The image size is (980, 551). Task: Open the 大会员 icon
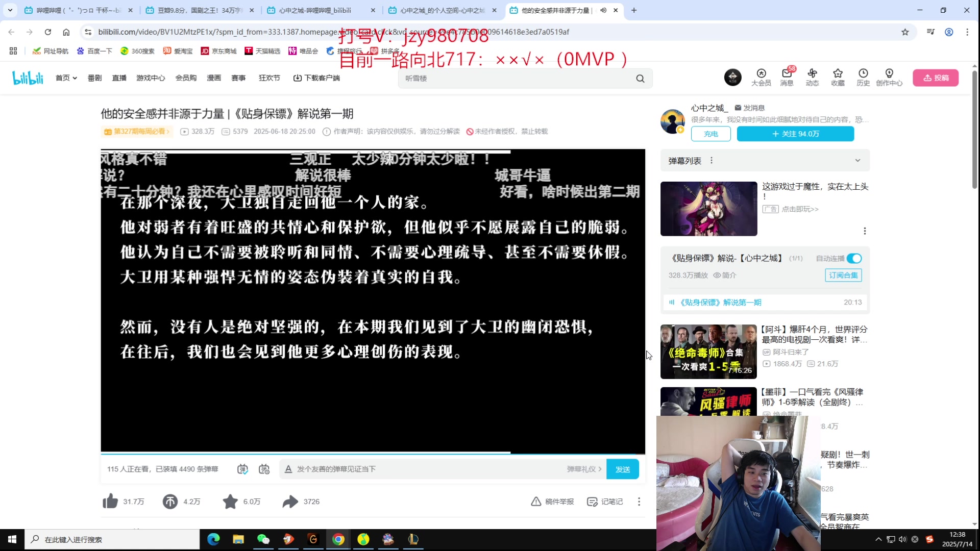[x=761, y=78]
